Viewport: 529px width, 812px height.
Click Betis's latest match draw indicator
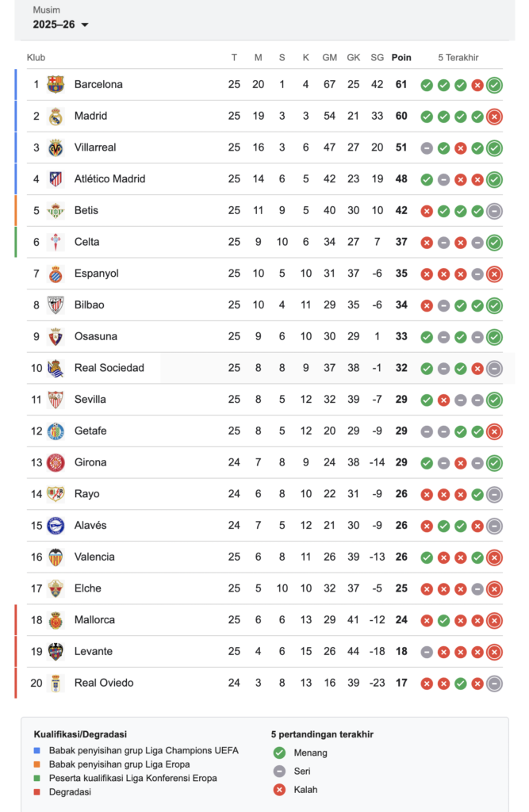click(494, 211)
